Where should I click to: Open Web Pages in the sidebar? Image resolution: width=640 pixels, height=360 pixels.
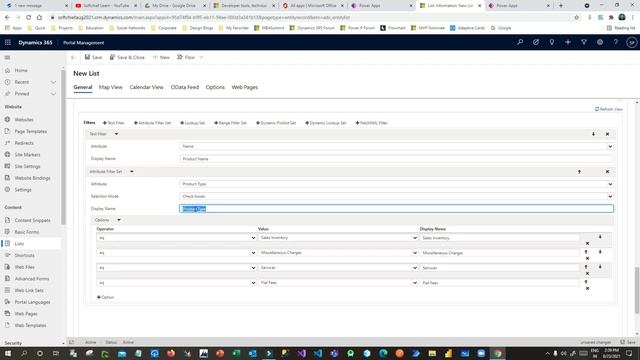(26, 314)
